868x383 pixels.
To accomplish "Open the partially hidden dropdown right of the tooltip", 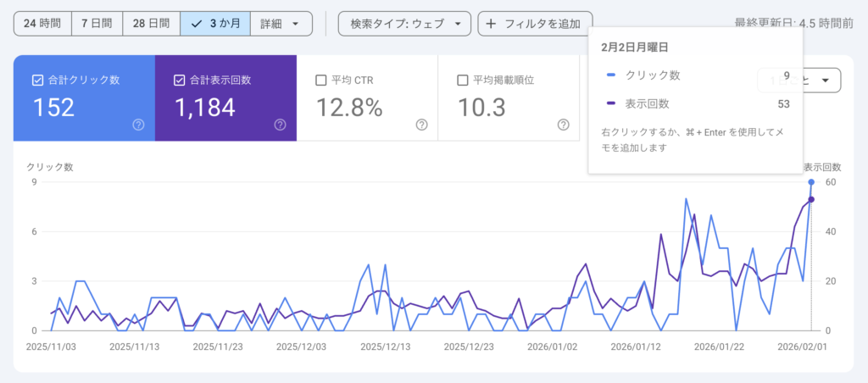I will (x=824, y=80).
